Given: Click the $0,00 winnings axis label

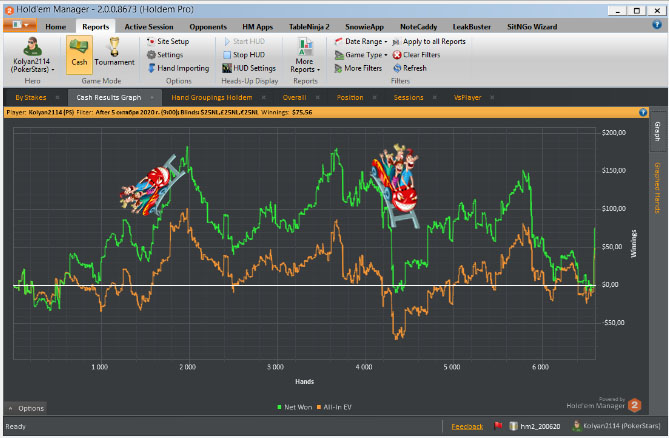Looking at the screenshot, I should [610, 285].
